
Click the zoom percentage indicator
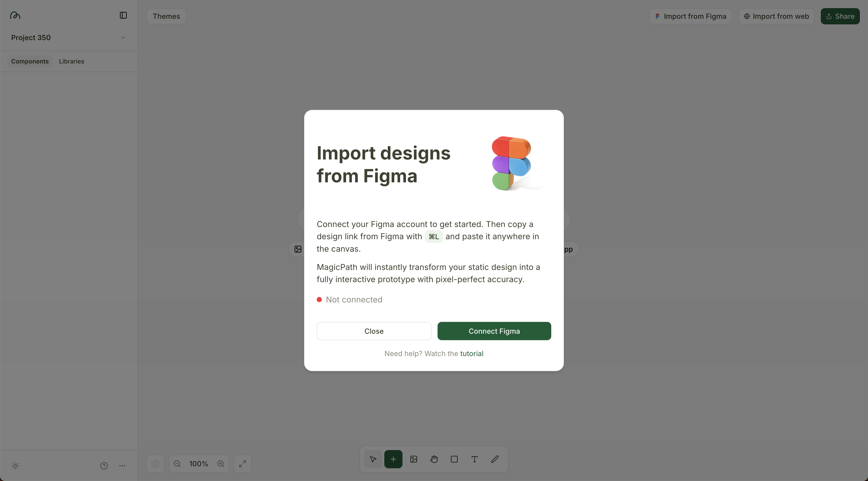tap(198, 463)
